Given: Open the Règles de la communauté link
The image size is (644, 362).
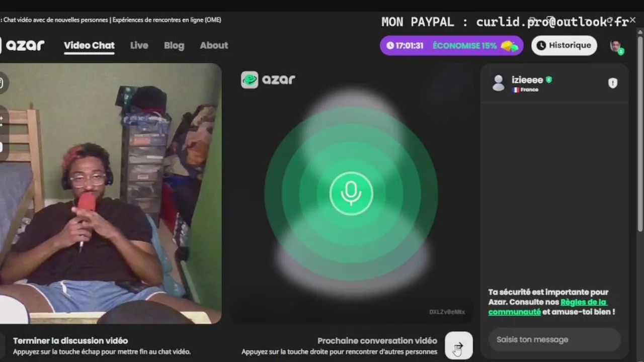Looking at the screenshot, I should (x=548, y=307).
